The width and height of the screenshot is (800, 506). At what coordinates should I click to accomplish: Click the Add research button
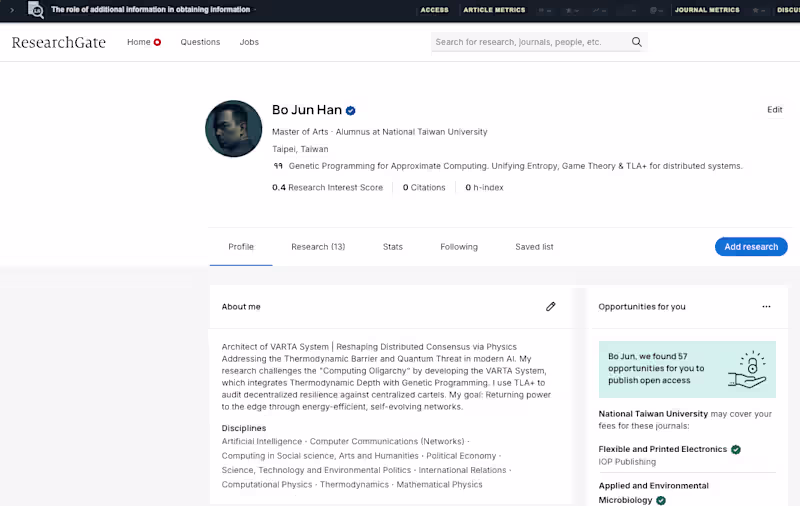tap(751, 247)
